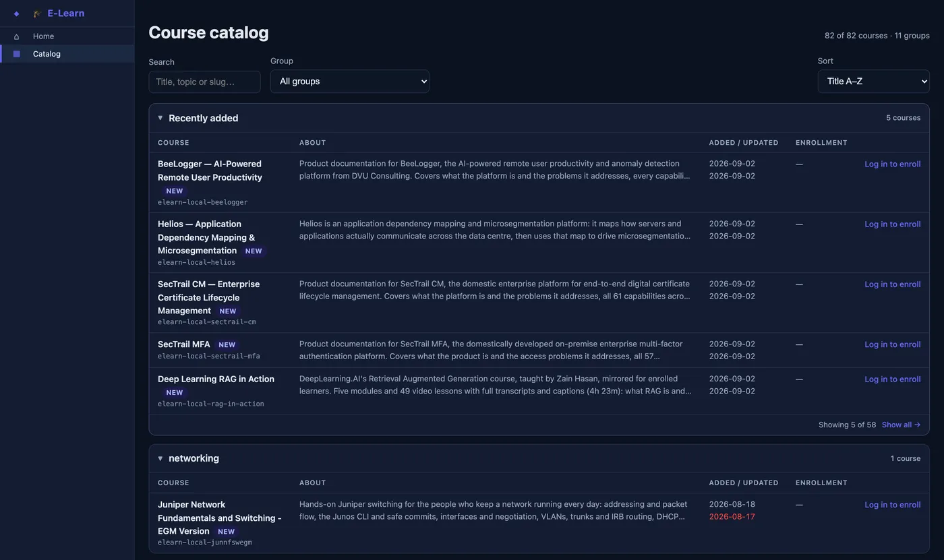The image size is (944, 560).
Task: Go to Home in the sidebar
Action: (x=67, y=36)
